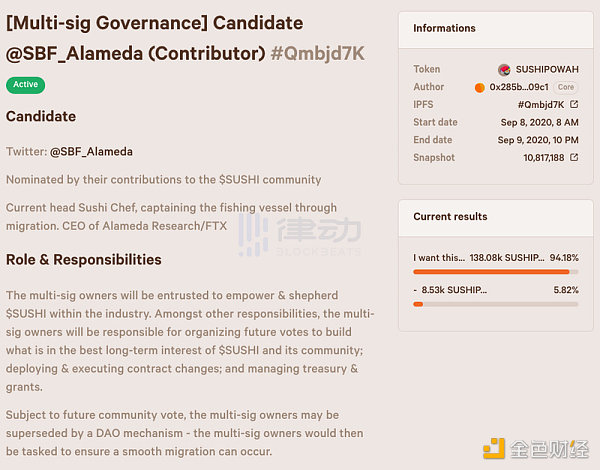
Task: Open the Snapshot block external link icon
Action: pyautogui.click(x=574, y=158)
